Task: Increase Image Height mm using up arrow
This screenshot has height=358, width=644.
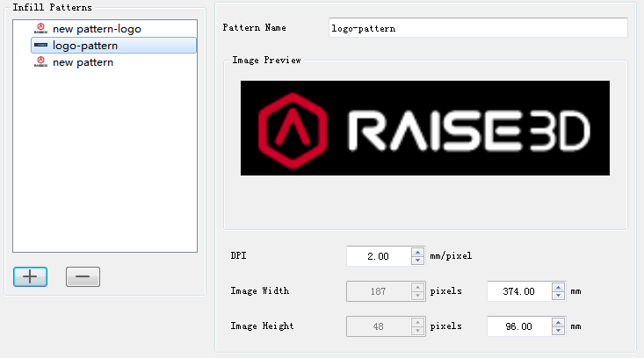Action: pyautogui.click(x=558, y=322)
